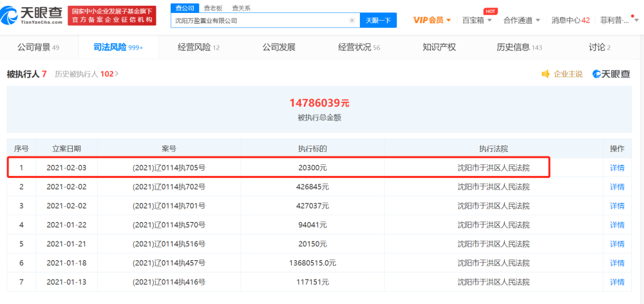Switch to the 公司背景 tab
644x304 pixels.
point(38,47)
